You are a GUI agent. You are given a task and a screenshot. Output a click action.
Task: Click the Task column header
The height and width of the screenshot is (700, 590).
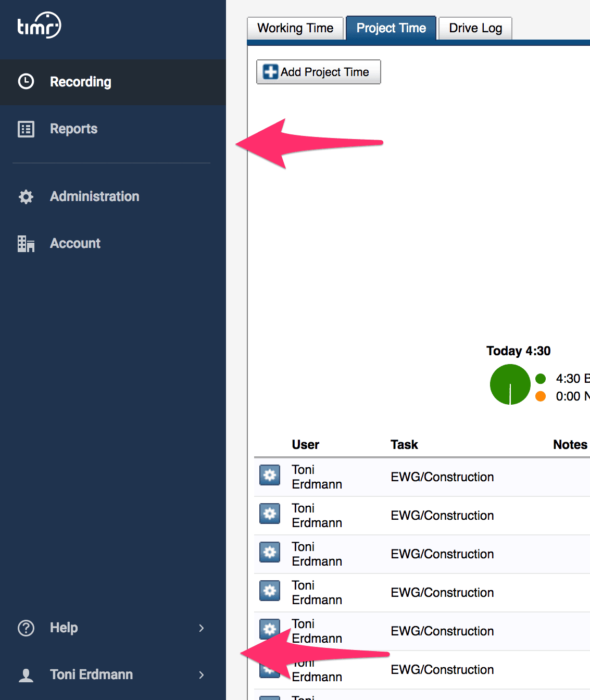click(404, 445)
